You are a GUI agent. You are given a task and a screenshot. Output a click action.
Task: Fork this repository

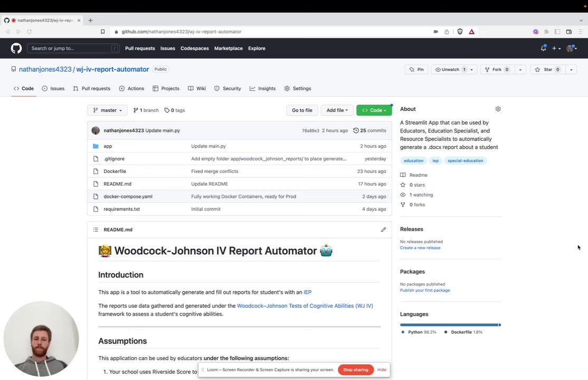coord(497,69)
